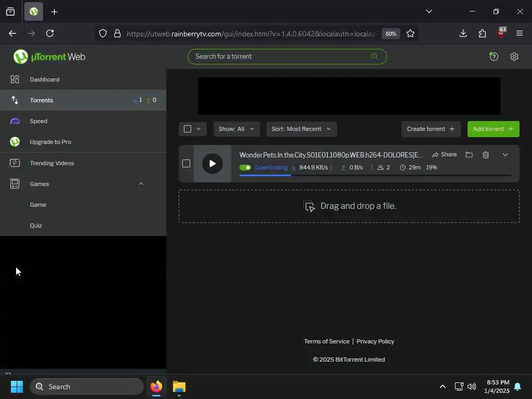Image resolution: width=532 pixels, height=399 pixels.
Task: Click the Speed gauge icon
Action: click(x=15, y=121)
